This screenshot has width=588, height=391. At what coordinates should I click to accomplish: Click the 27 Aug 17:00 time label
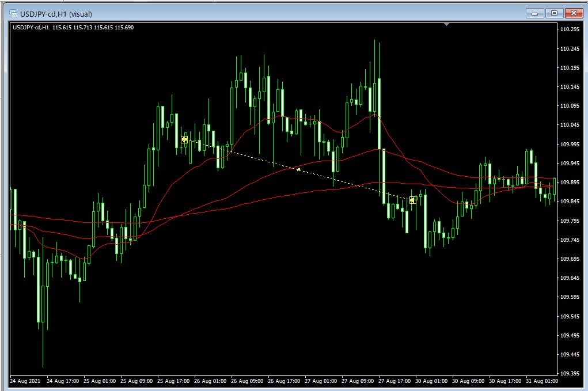coord(394,381)
